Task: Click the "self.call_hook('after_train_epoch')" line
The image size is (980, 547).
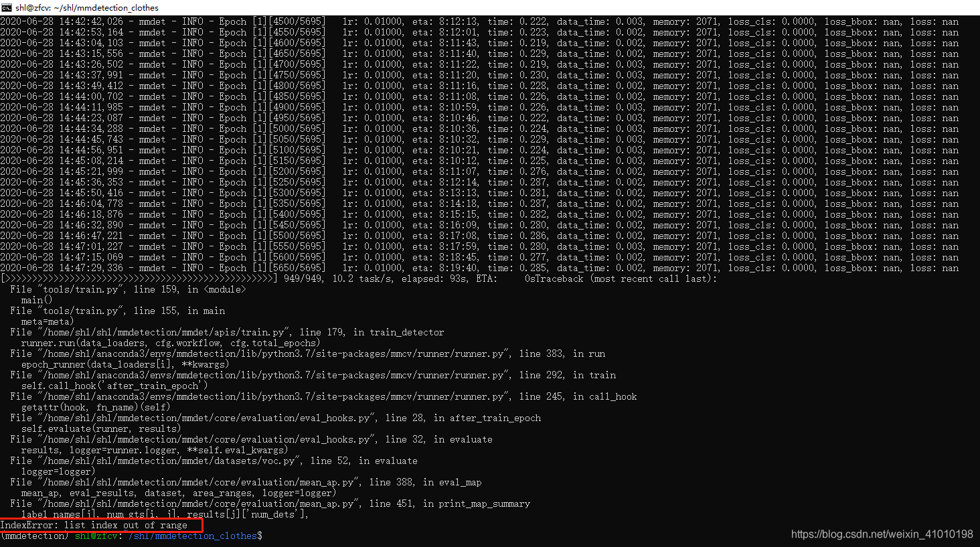Action: (x=114, y=386)
